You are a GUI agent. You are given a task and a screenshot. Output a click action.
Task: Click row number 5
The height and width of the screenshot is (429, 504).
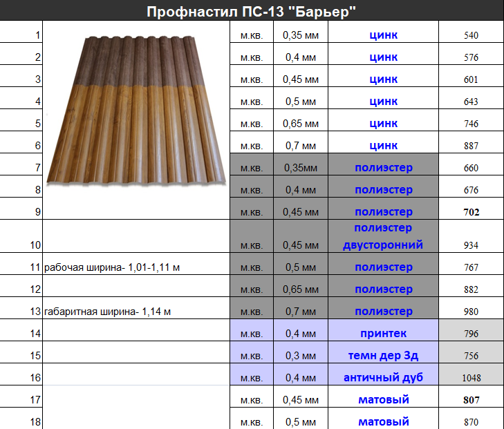pos(38,124)
